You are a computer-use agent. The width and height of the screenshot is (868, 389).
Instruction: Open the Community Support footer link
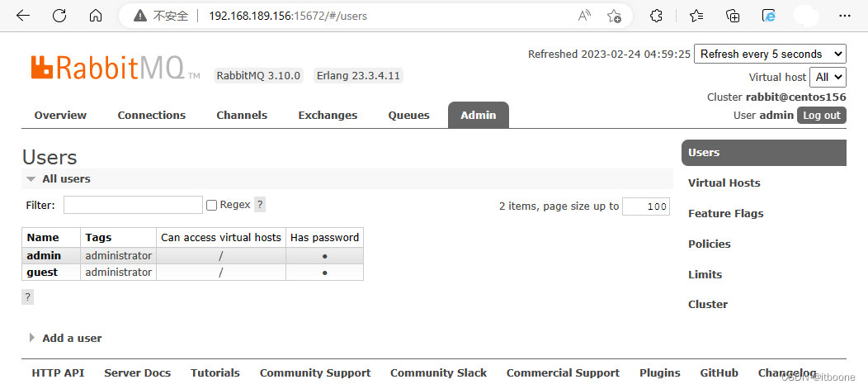315,373
